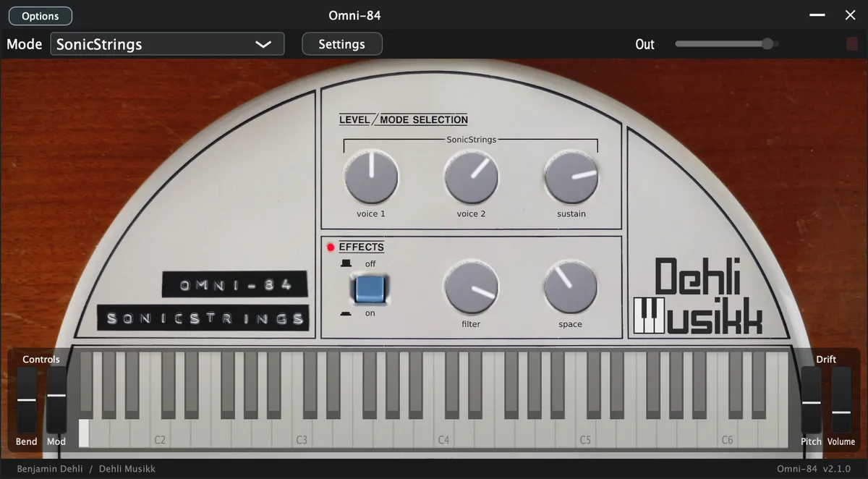
Task: Click the red indicator square beside Out slider
Action: [x=852, y=44]
